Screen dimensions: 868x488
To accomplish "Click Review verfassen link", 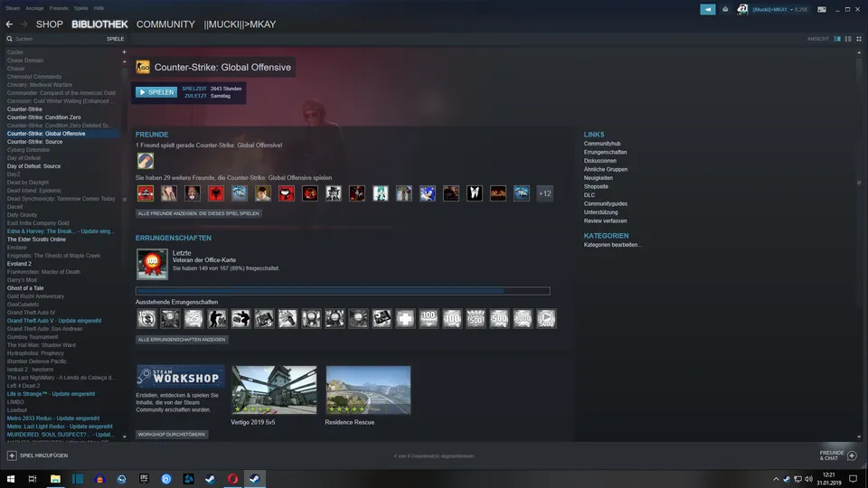I will (605, 221).
